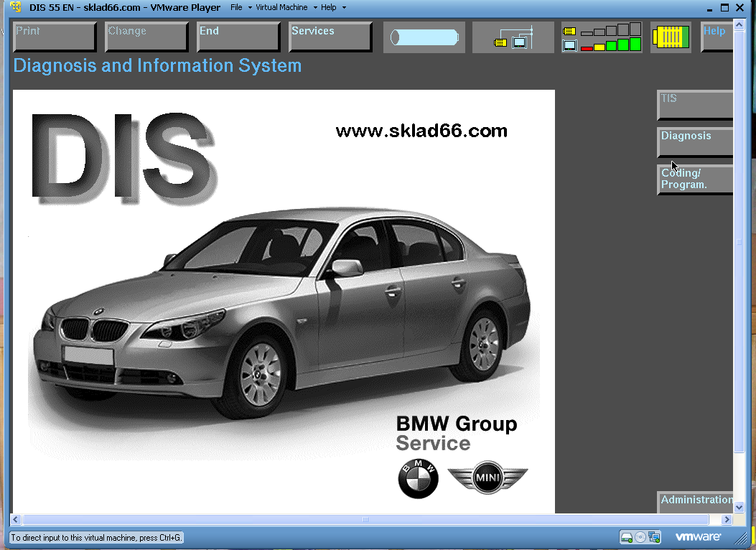Click the horizontal scrollbar left arrow
The height and width of the screenshot is (550, 756).
tap(15, 520)
